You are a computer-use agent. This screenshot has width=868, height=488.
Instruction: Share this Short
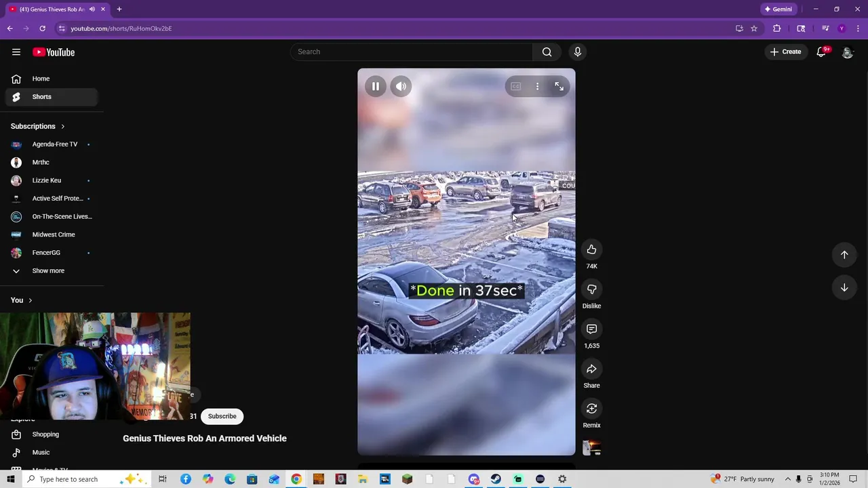[x=591, y=369]
